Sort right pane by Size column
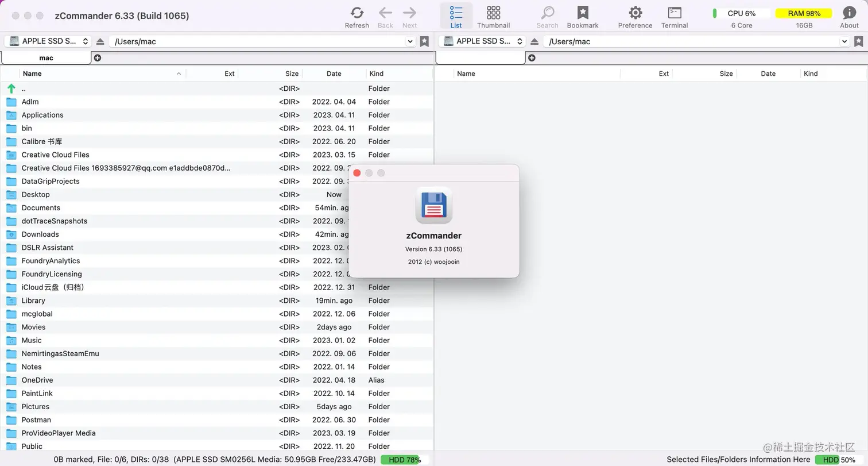Image resolution: width=868 pixels, height=466 pixels. click(x=704, y=74)
